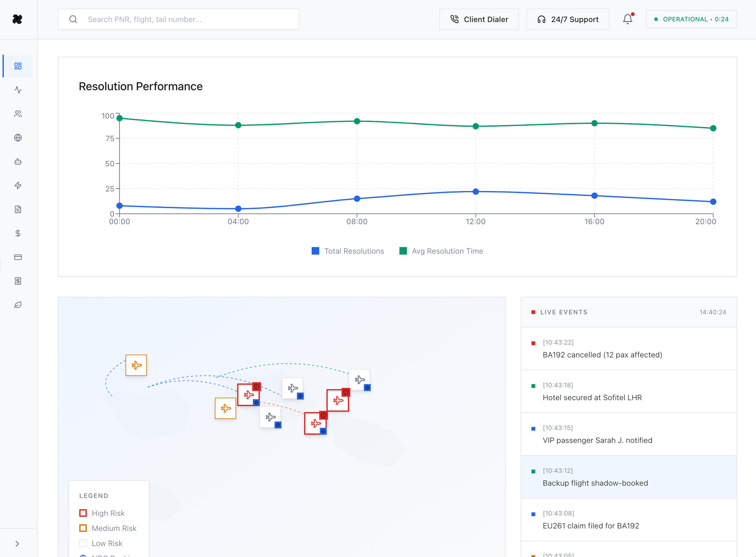This screenshot has width=756, height=557.
Task: Click the 12:00 Total Resolutions data point
Action: [476, 192]
